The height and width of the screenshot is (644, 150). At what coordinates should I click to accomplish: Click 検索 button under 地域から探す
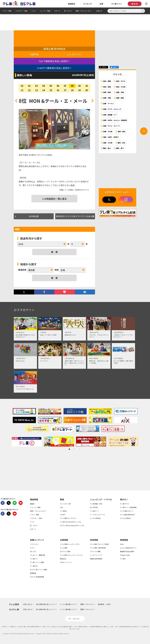click(x=54, y=278)
